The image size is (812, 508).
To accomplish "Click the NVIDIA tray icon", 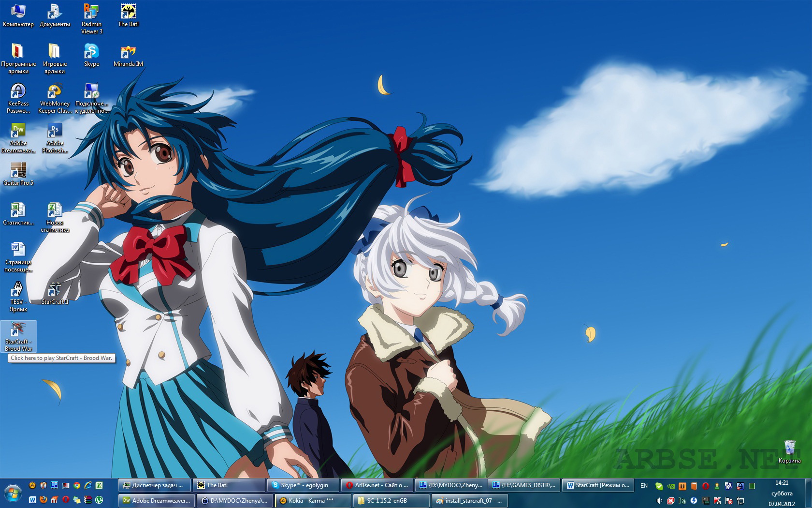I will pos(671,486).
